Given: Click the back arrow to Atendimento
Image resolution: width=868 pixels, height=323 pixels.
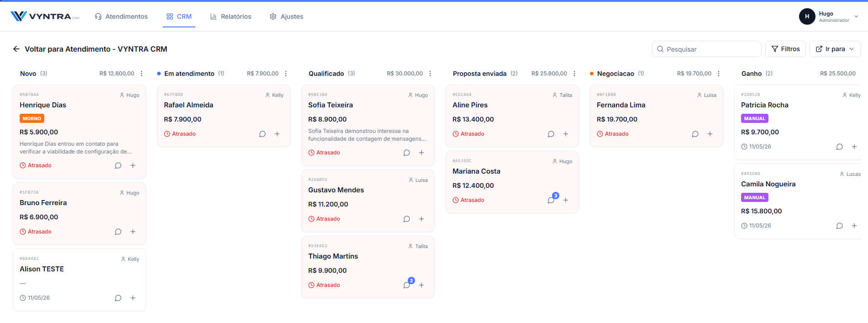Looking at the screenshot, I should (x=16, y=49).
